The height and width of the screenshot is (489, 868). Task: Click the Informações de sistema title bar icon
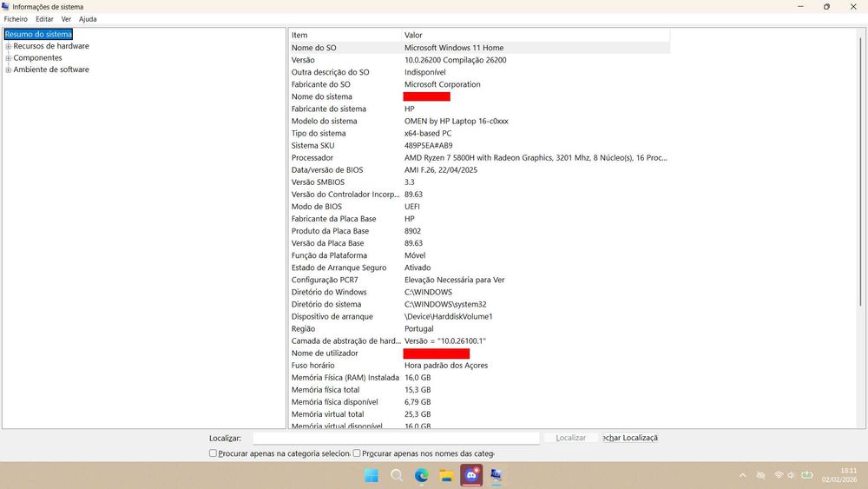(5, 7)
